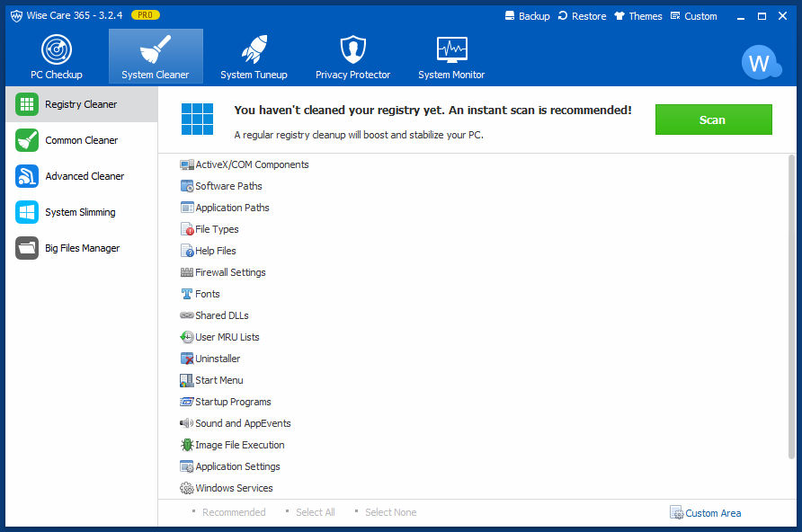Select the 'Application Settings' text entry
The width and height of the screenshot is (802, 532).
(x=238, y=466)
